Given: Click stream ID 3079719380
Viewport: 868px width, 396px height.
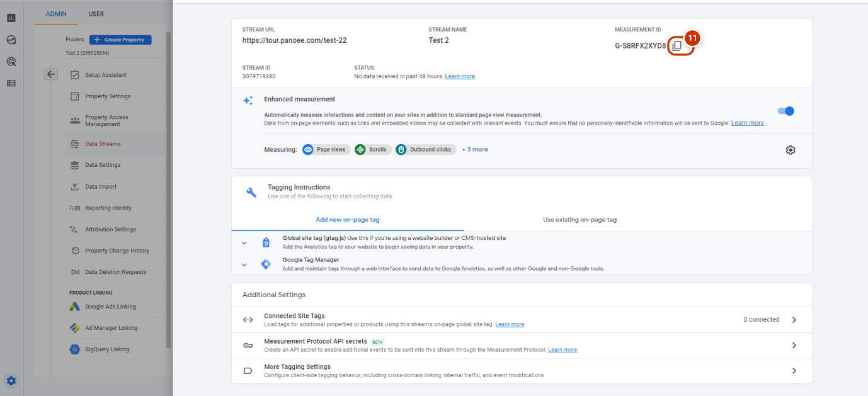Looking at the screenshot, I should tap(259, 76).
